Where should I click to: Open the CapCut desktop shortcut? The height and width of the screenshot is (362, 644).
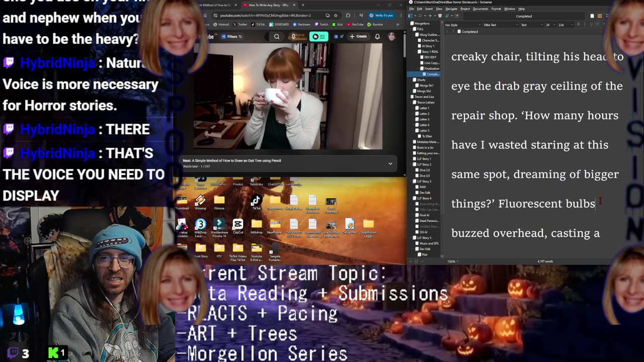click(x=238, y=226)
